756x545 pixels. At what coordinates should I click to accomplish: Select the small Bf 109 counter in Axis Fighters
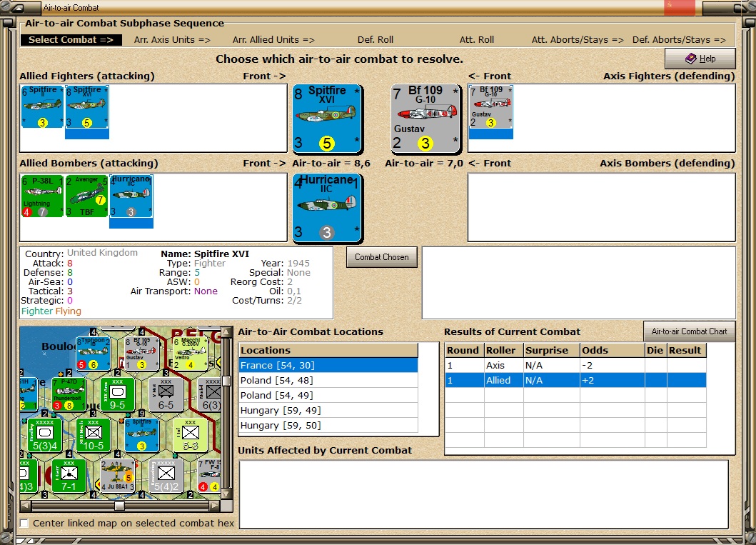pyautogui.click(x=491, y=106)
